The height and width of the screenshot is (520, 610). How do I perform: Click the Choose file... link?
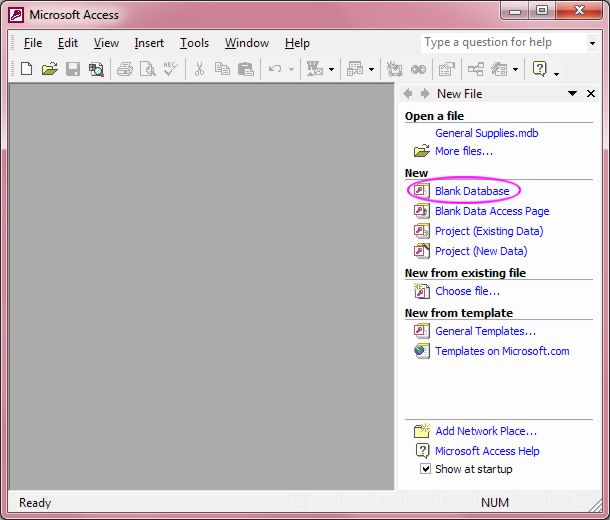pos(467,291)
